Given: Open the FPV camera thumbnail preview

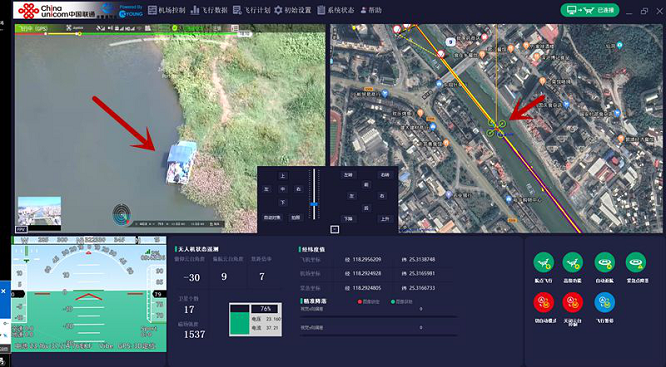Looking at the screenshot, I should pos(39,211).
